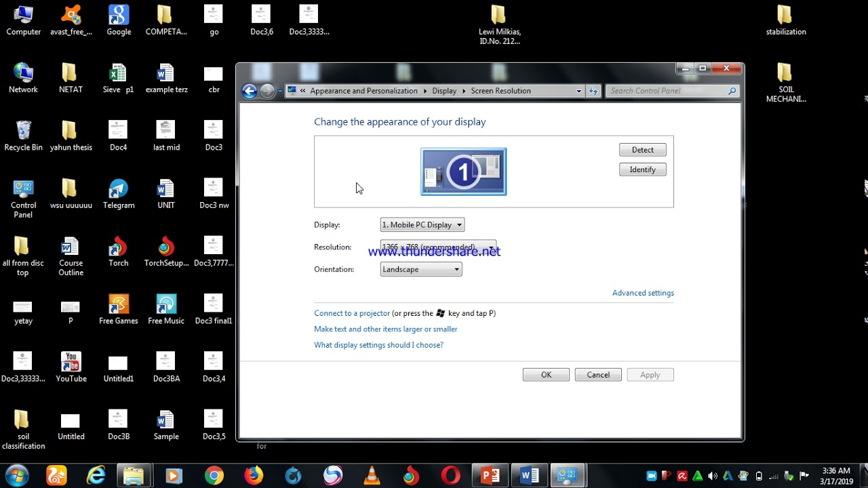This screenshot has width=868, height=488.
Task: Open Advanced settings link
Action: (x=643, y=293)
